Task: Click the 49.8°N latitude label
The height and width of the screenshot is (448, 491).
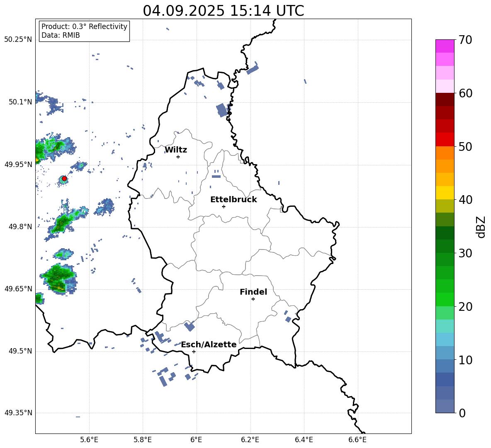Action: [20, 227]
